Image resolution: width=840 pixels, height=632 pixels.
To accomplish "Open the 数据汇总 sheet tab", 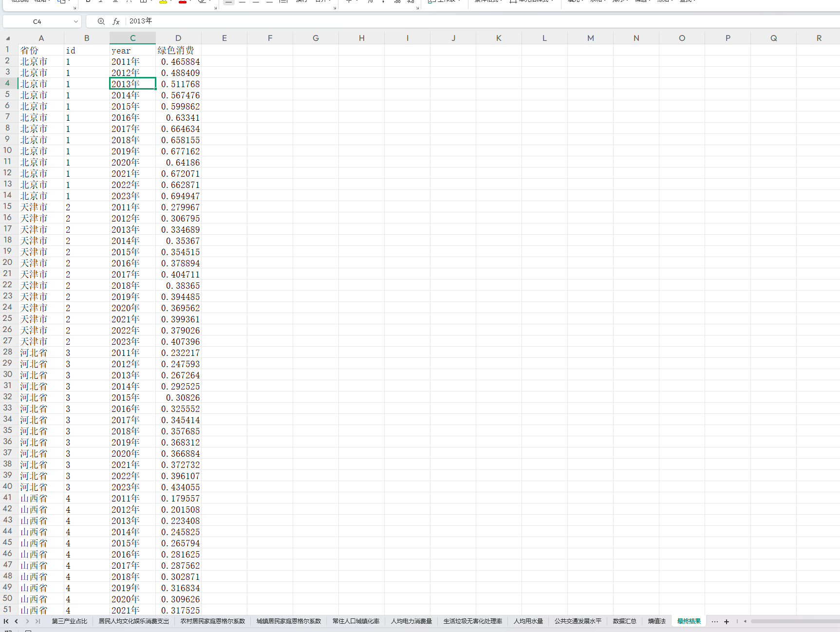I will tap(624, 621).
